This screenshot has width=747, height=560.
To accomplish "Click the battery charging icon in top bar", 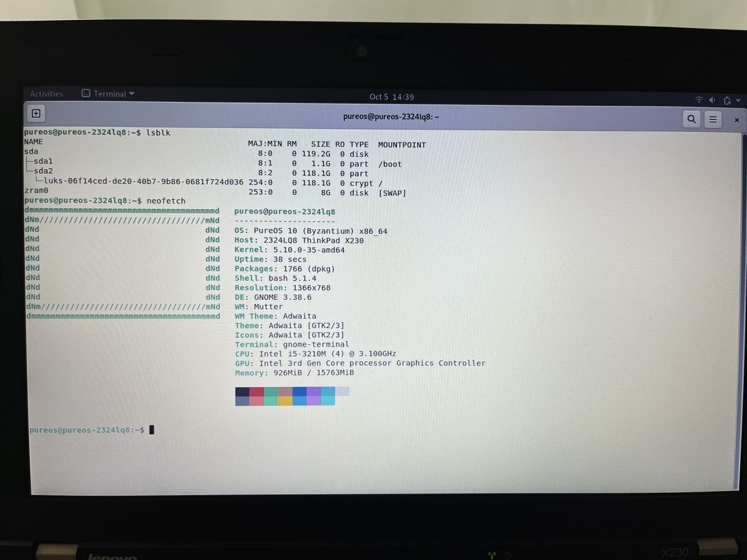I will 726,100.
